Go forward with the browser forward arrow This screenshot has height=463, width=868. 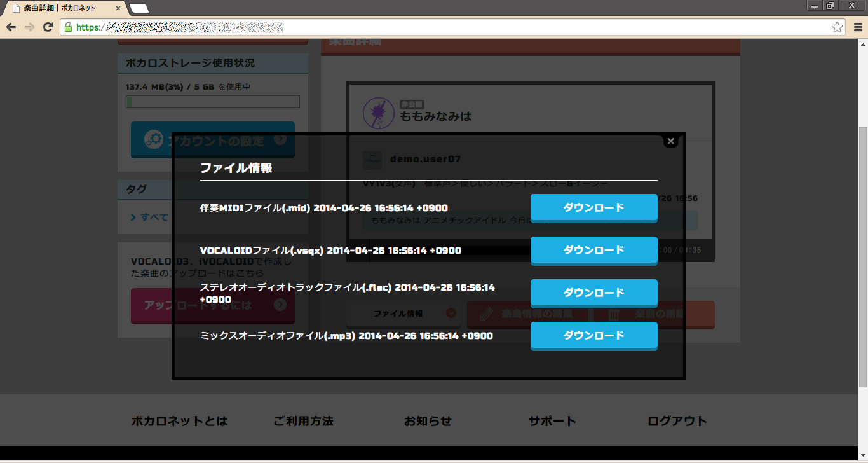point(29,27)
